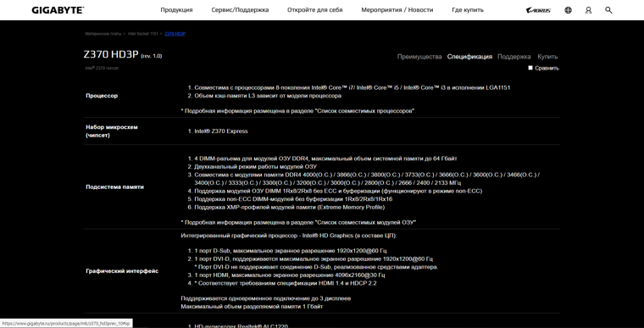Screen dimensions: 644x328
Task: Click the L3 cache memory line
Action: click(x=268, y=96)
